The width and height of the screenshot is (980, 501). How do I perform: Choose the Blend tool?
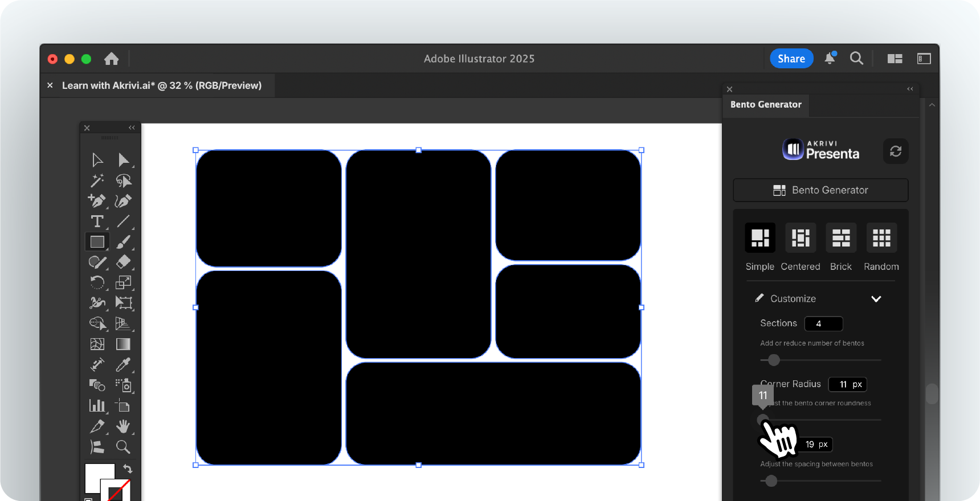pos(97,385)
